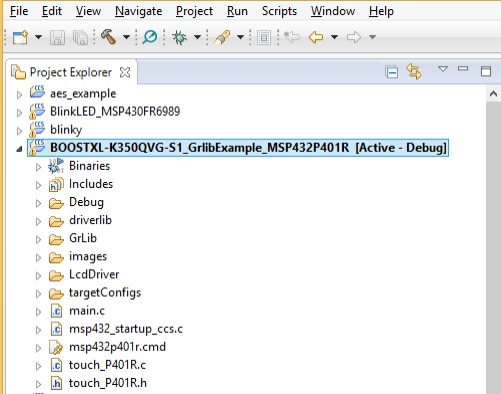Click the driverlib folder icon

click(56, 221)
